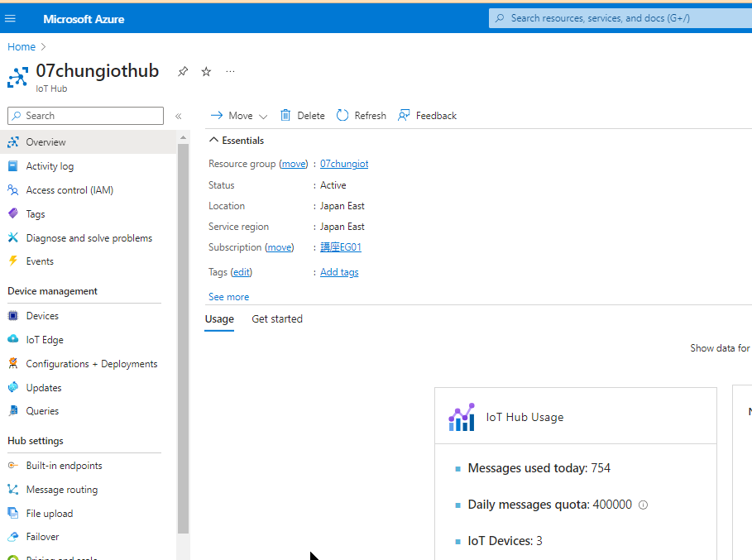Click the IoT Hub Usage chart icon
This screenshot has height=560, width=752.
pos(462,417)
